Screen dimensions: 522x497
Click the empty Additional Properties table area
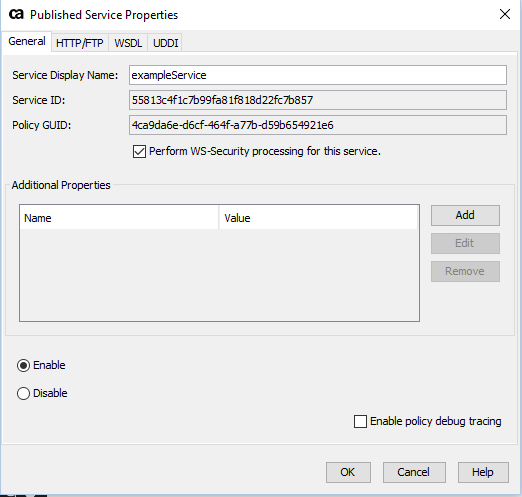coord(219,275)
